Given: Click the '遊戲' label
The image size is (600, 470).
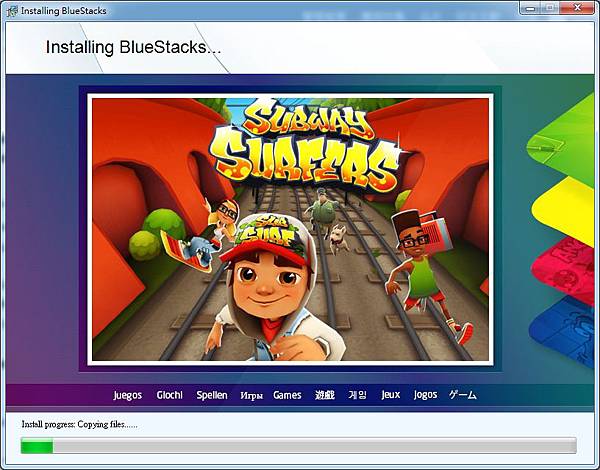Looking at the screenshot, I should pyautogui.click(x=325, y=395).
